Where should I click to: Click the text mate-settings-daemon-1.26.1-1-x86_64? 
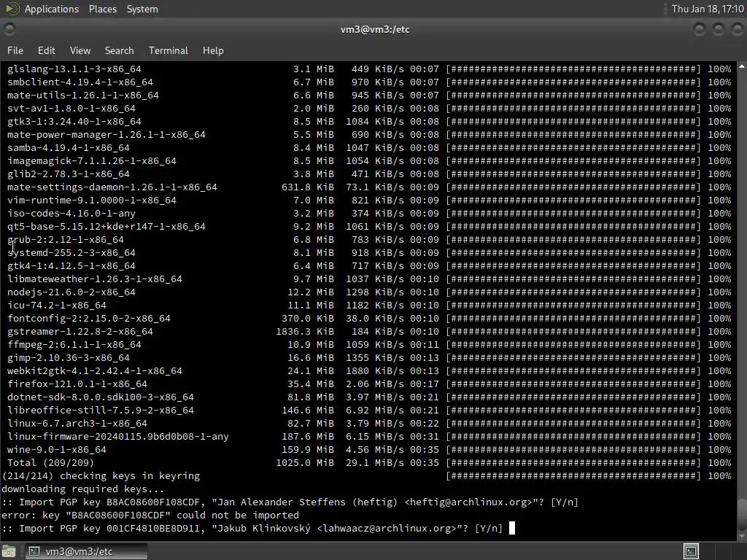[112, 187]
